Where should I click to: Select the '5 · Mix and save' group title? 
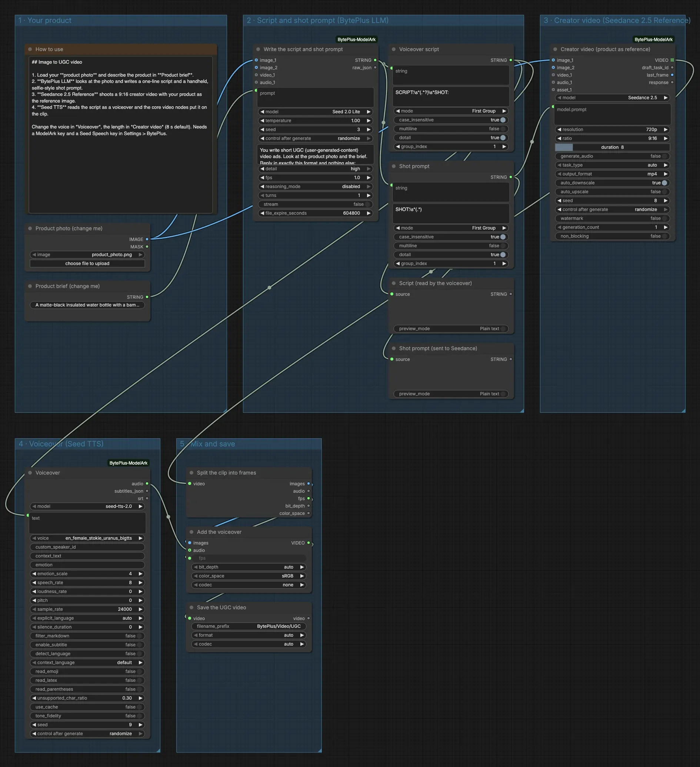(207, 444)
